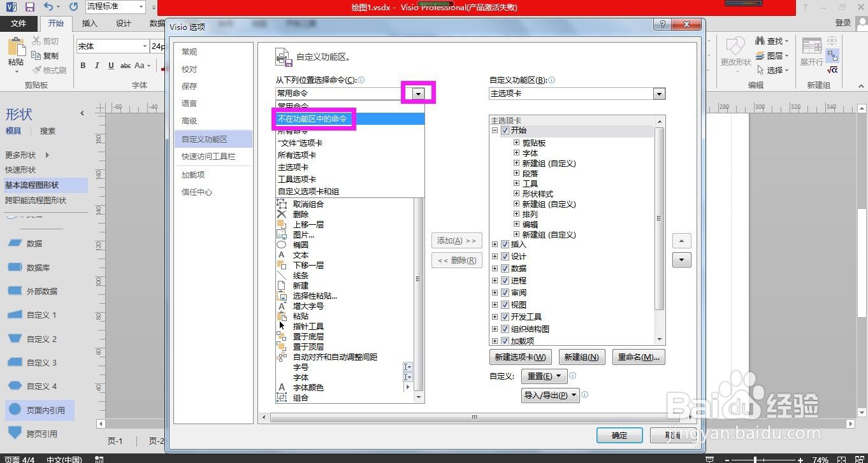Image resolution: width=868 pixels, height=463 pixels.
Task: Click the dialog help question mark button
Action: [x=663, y=24]
